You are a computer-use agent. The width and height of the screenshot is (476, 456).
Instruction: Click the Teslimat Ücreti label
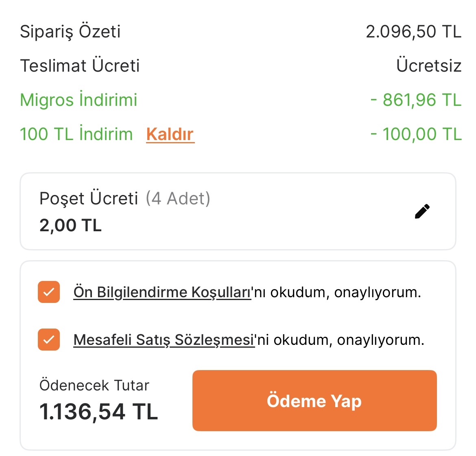[x=80, y=66]
